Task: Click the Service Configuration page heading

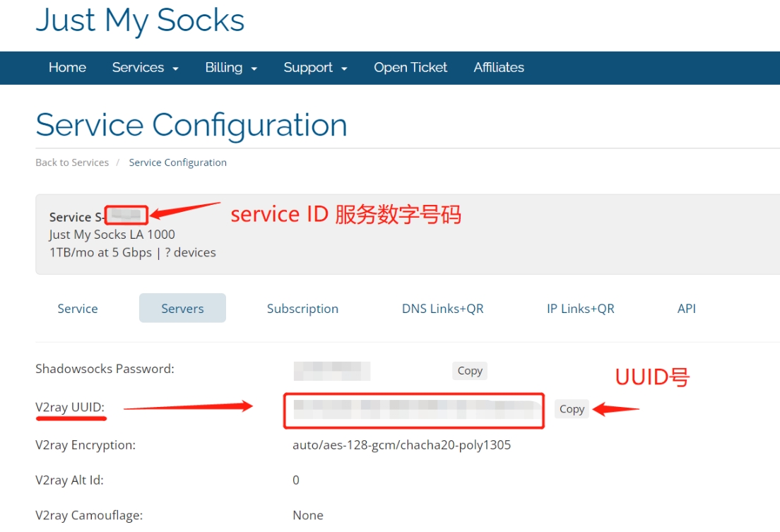Action: click(191, 125)
